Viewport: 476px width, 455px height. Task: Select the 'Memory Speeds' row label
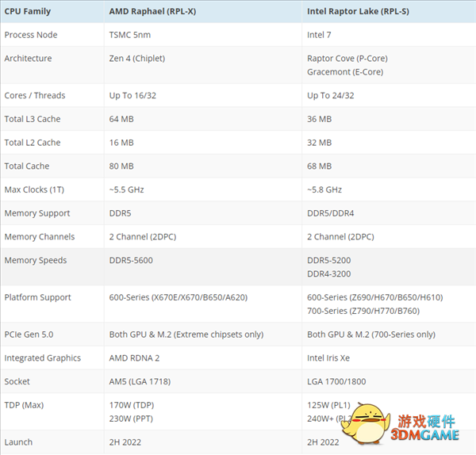(35, 260)
